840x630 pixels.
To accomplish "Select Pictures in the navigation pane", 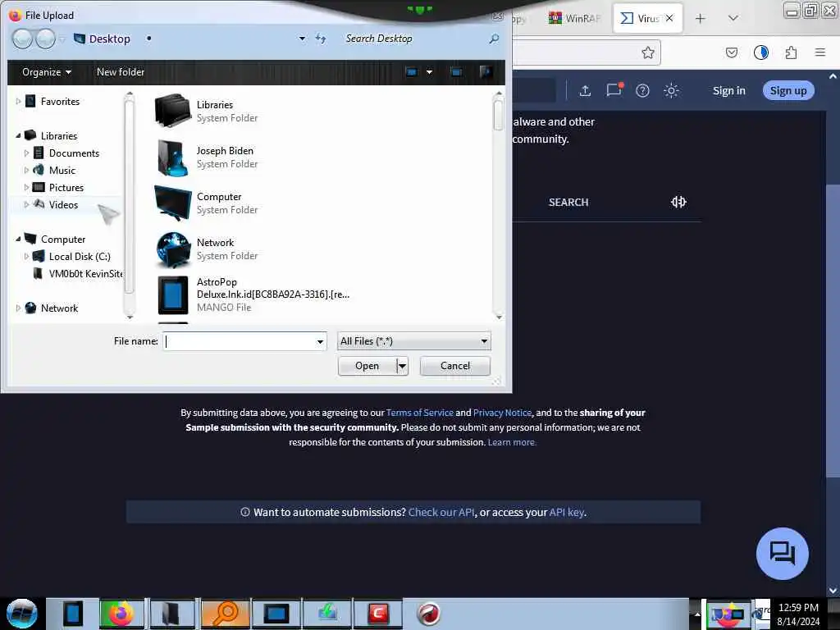I will (66, 187).
